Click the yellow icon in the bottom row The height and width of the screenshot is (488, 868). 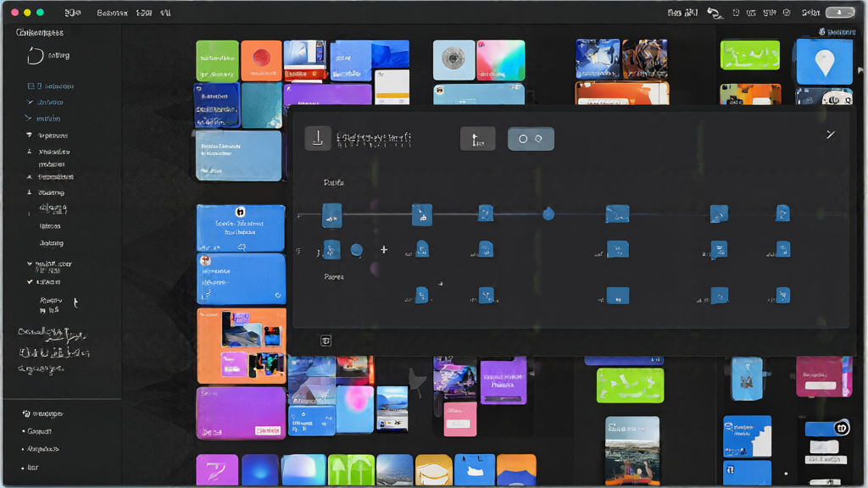(x=433, y=470)
